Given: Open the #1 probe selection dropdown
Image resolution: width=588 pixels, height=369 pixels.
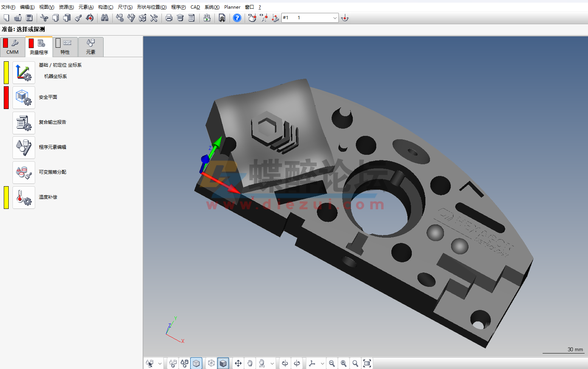Looking at the screenshot, I should click(x=334, y=17).
